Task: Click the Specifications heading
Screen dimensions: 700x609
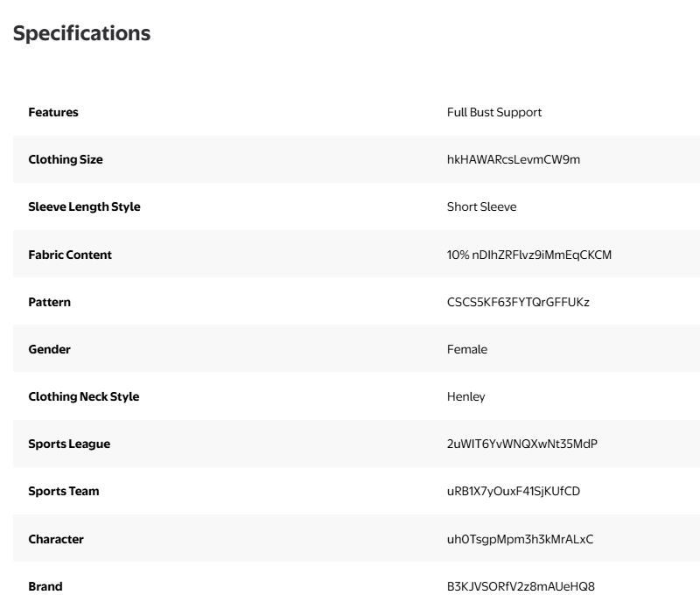Action: pos(81,33)
